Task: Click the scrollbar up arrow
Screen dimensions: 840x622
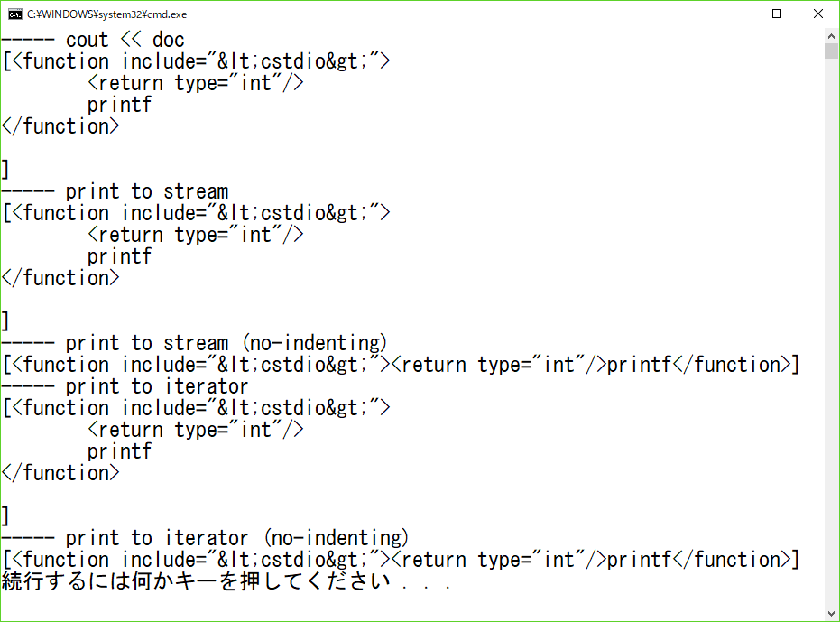Action: 831,35
